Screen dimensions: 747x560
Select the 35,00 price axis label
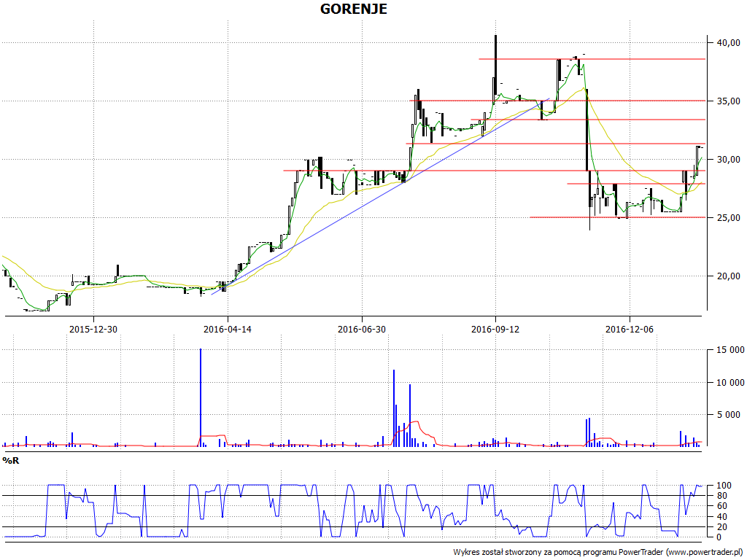click(729, 101)
